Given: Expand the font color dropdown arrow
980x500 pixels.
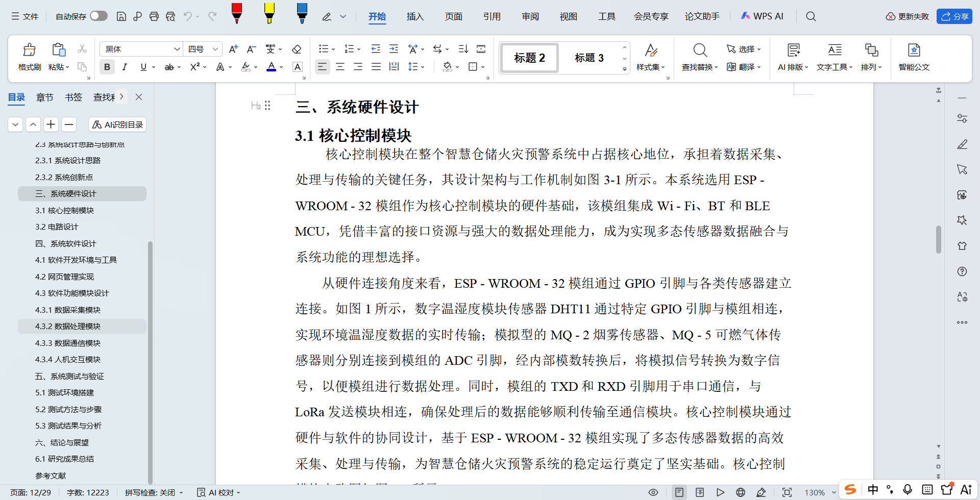Looking at the screenshot, I should click(281, 67).
